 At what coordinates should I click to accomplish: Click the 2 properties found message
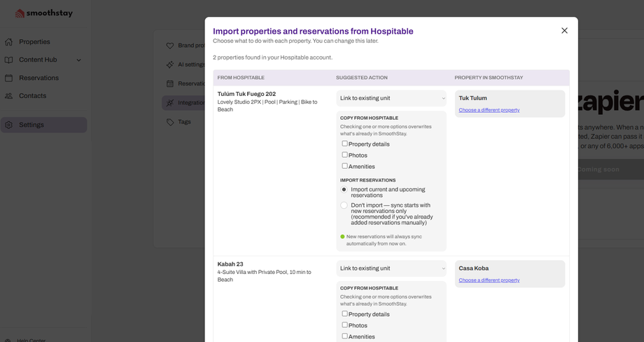[272, 57]
